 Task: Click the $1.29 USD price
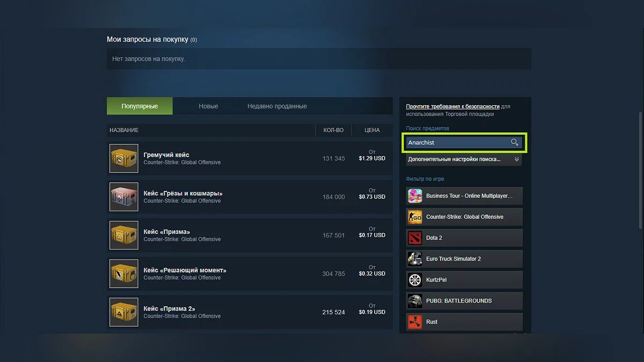(x=372, y=159)
